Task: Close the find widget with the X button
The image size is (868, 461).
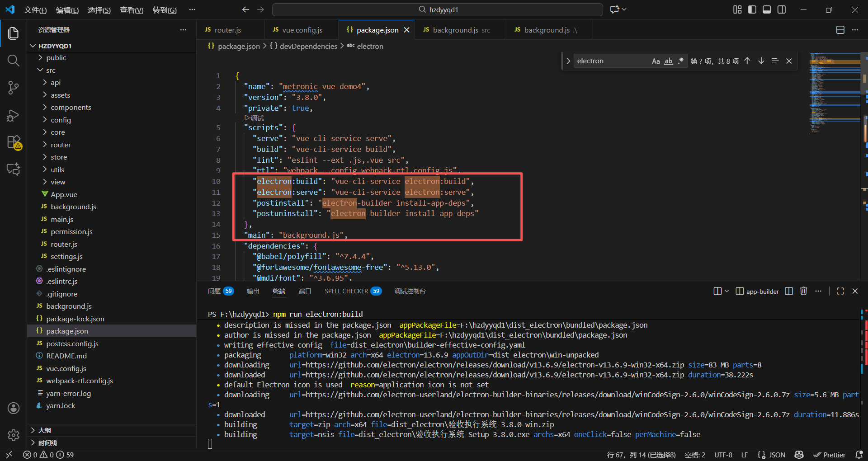Action: [x=789, y=61]
